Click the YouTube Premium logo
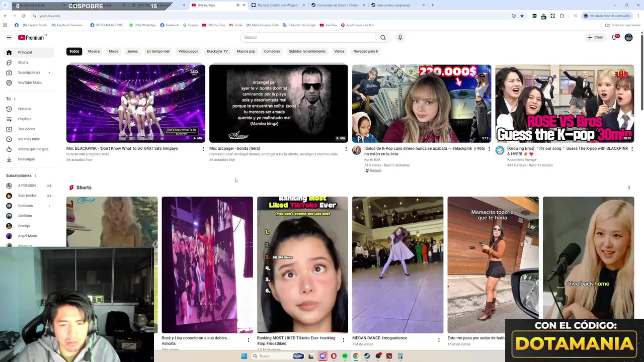 click(x=31, y=37)
